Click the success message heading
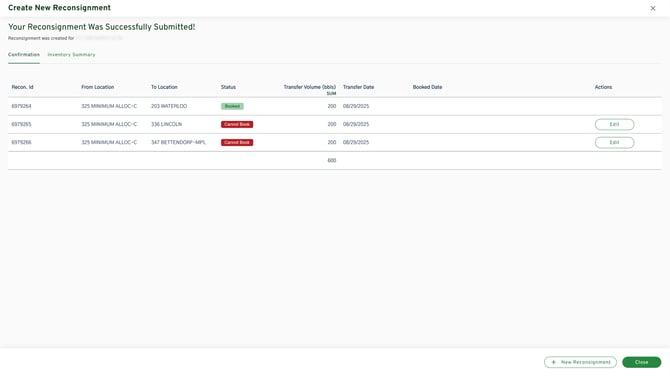This screenshot has width=670, height=376. tap(102, 27)
